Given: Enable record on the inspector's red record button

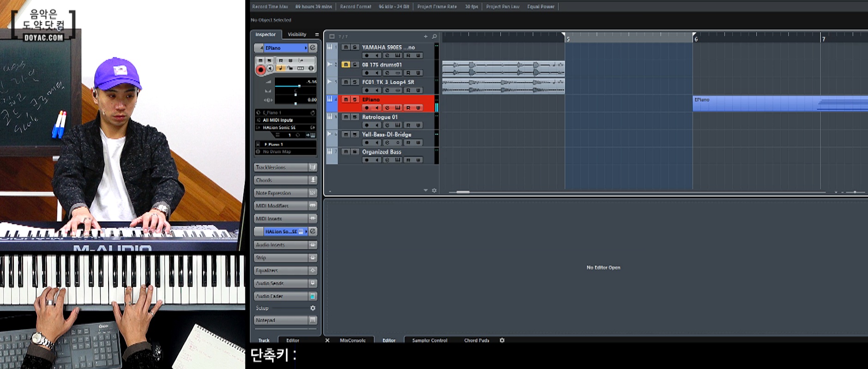Looking at the screenshot, I should (x=260, y=70).
